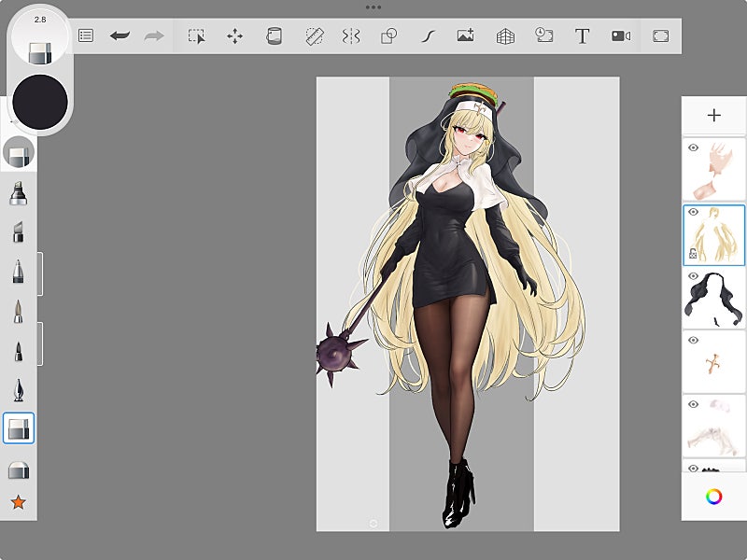This screenshot has width=747, height=560.
Task: Toggle visibility of the blonde hair layer
Action: coord(694,212)
